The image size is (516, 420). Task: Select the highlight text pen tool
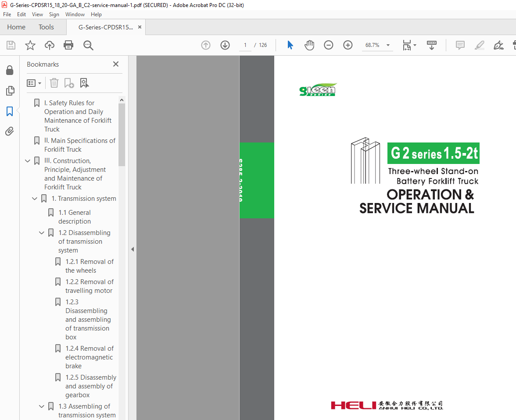(480, 45)
